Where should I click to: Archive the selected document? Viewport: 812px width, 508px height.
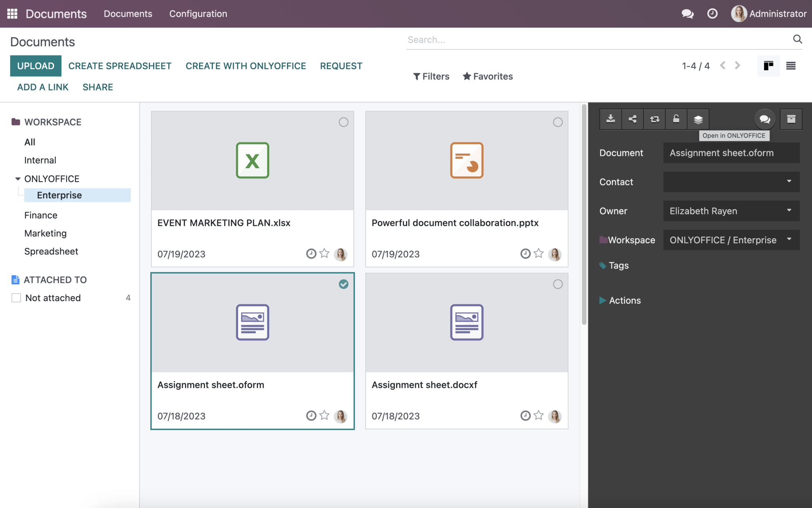point(791,119)
